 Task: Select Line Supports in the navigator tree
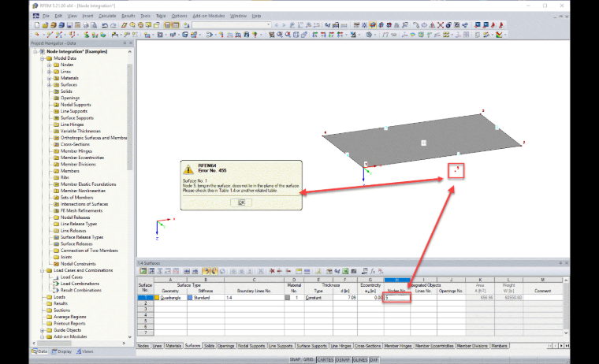tap(74, 111)
